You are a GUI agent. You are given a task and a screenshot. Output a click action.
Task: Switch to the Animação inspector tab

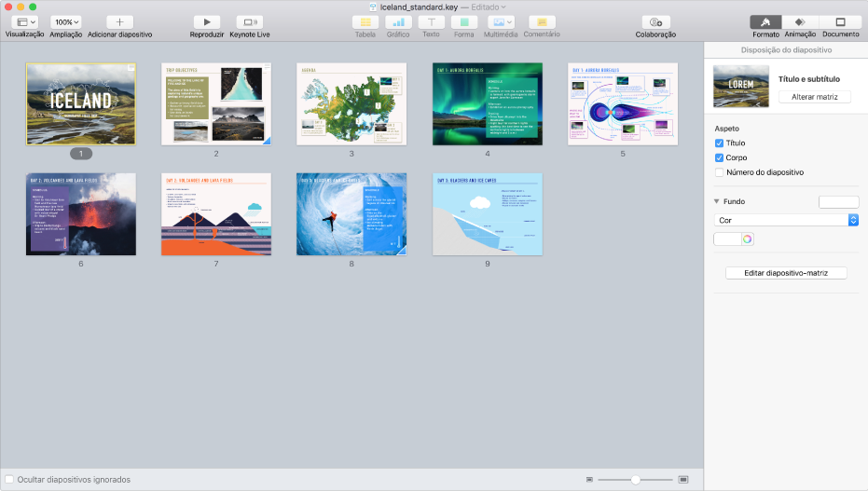pos(800,22)
